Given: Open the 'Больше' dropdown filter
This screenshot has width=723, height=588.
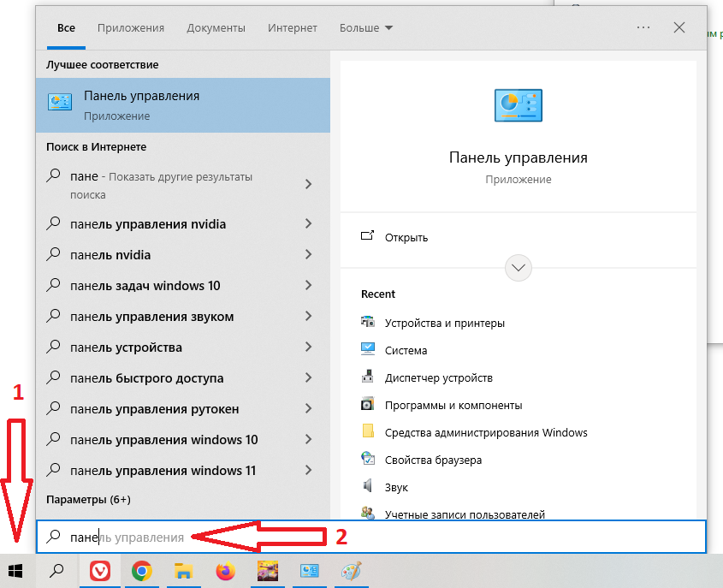Looking at the screenshot, I should point(365,28).
